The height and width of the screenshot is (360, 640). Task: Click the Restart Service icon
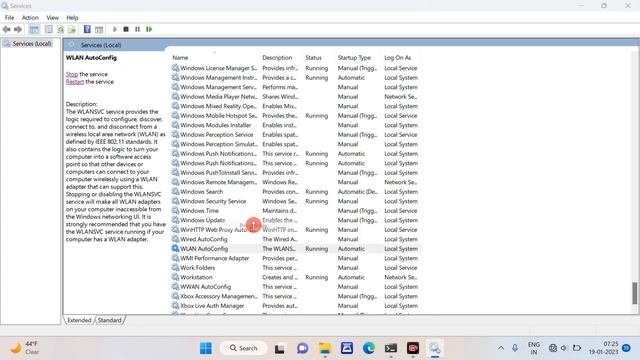(x=149, y=29)
